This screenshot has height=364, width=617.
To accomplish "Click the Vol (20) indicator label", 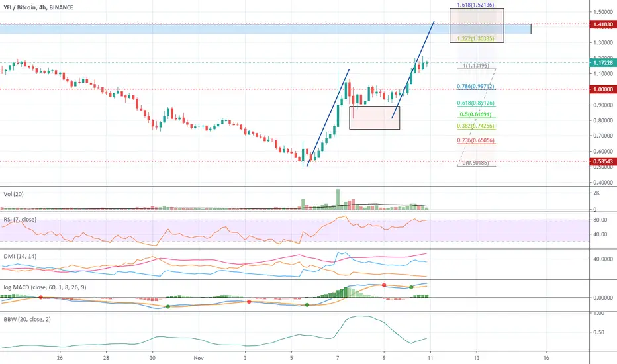I will click(13, 194).
